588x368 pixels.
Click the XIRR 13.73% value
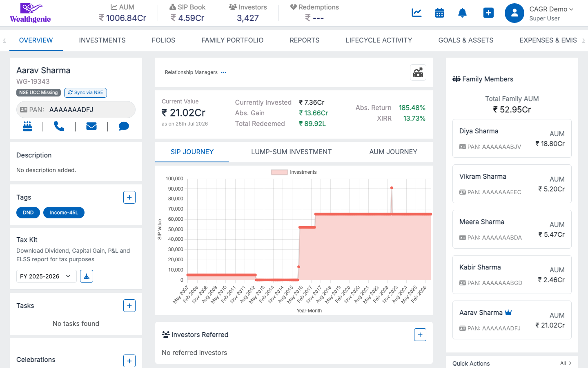point(414,118)
